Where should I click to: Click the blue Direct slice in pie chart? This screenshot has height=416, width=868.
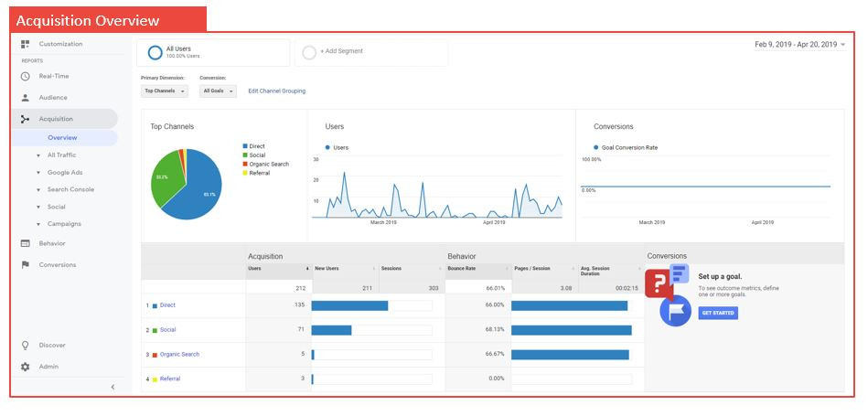pos(199,191)
